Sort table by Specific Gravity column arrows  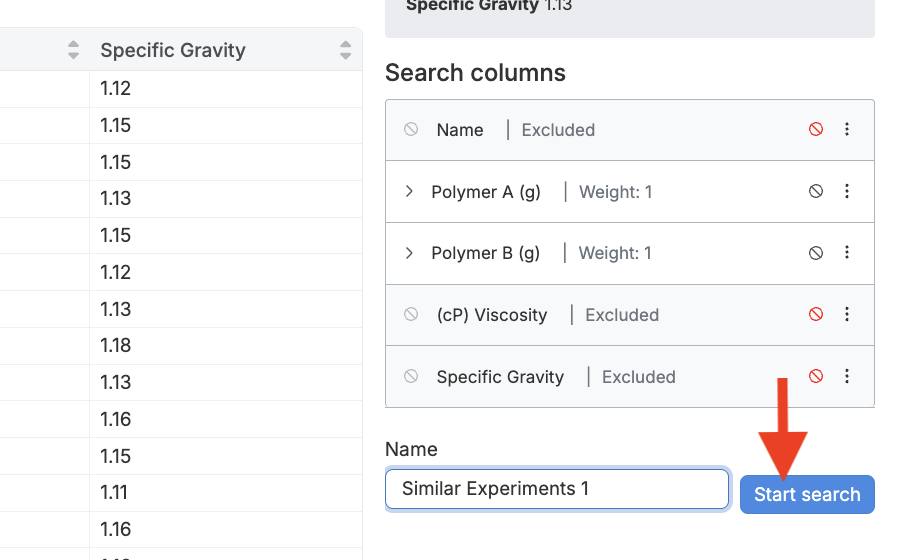(345, 50)
